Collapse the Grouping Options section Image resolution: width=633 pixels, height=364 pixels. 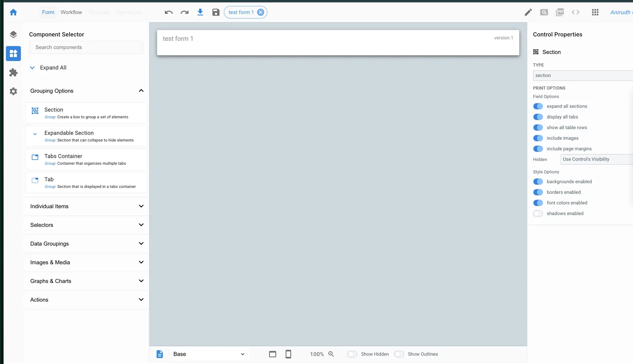coord(141,91)
